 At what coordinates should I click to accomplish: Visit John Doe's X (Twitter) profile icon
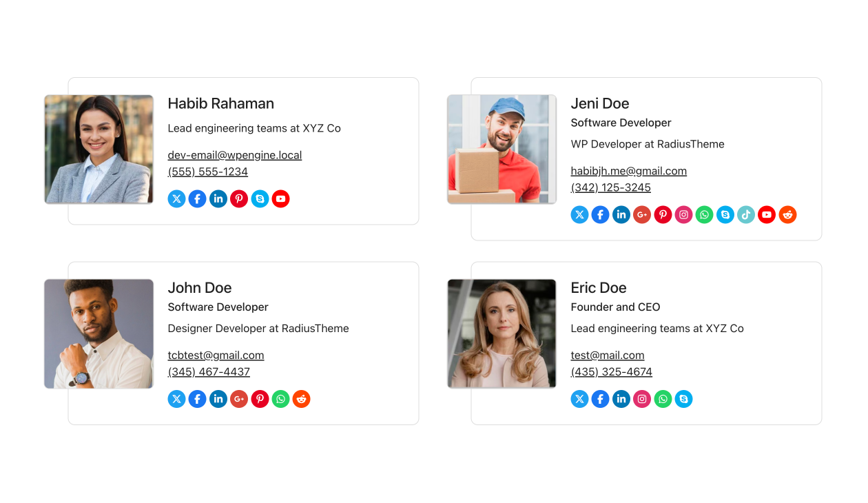pos(177,399)
